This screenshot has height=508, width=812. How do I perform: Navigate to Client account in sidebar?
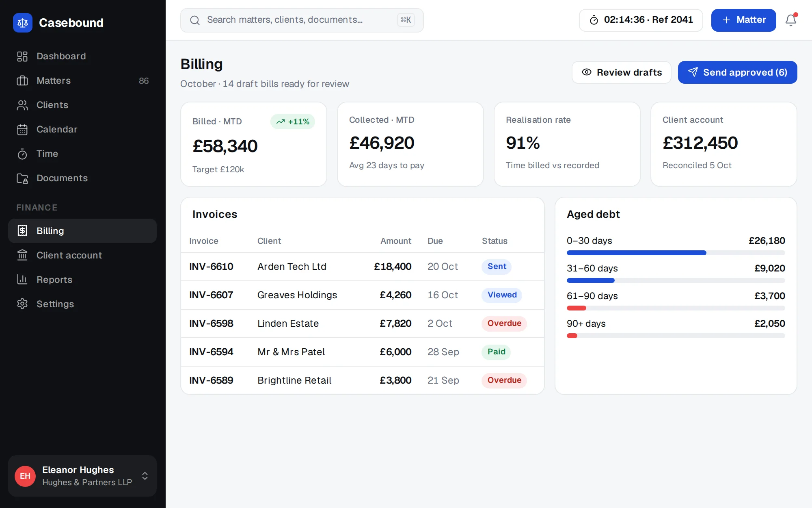[82, 255]
